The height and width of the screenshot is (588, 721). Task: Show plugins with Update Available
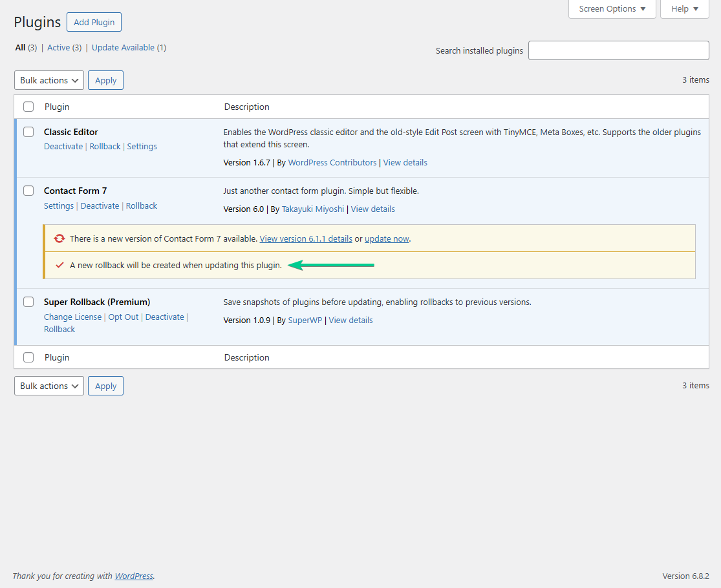pyautogui.click(x=123, y=48)
